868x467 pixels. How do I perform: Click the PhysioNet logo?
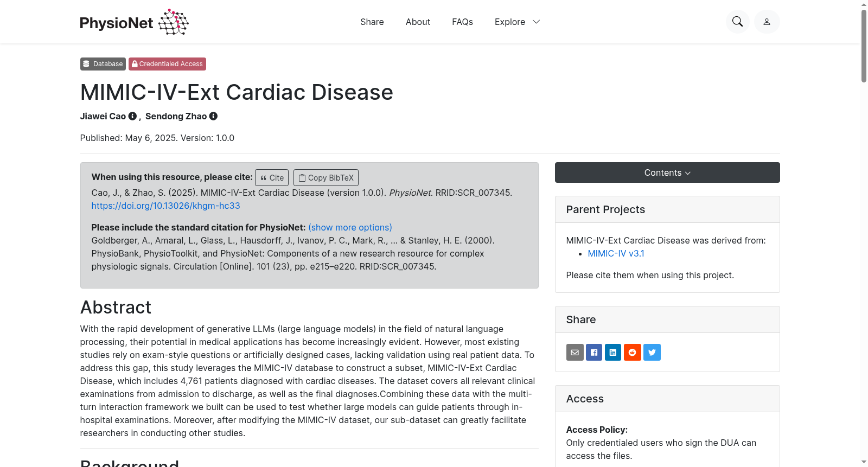134,22
